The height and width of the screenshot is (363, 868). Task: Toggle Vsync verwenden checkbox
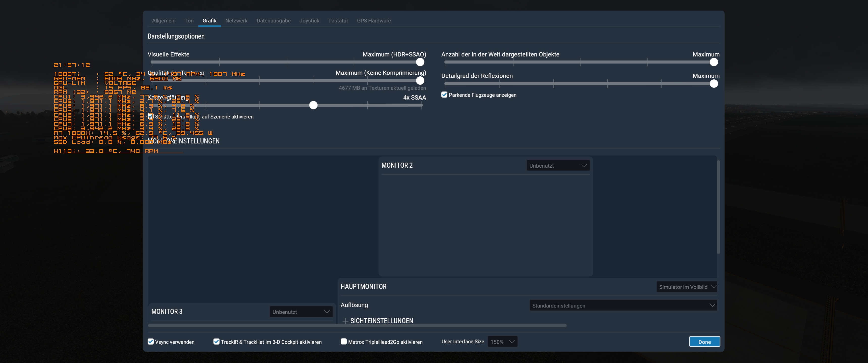[x=151, y=342]
